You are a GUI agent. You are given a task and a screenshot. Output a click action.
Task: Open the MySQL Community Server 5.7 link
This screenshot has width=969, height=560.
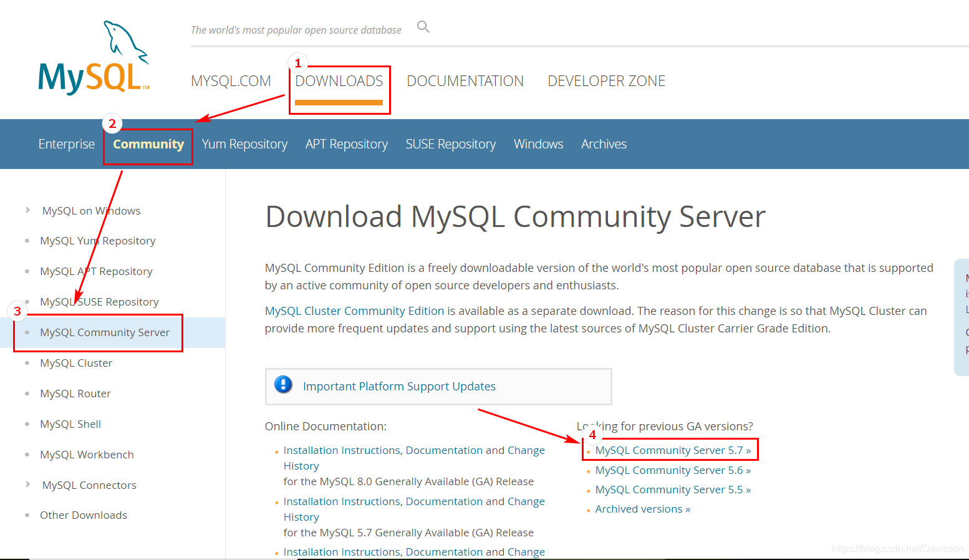[x=669, y=450]
